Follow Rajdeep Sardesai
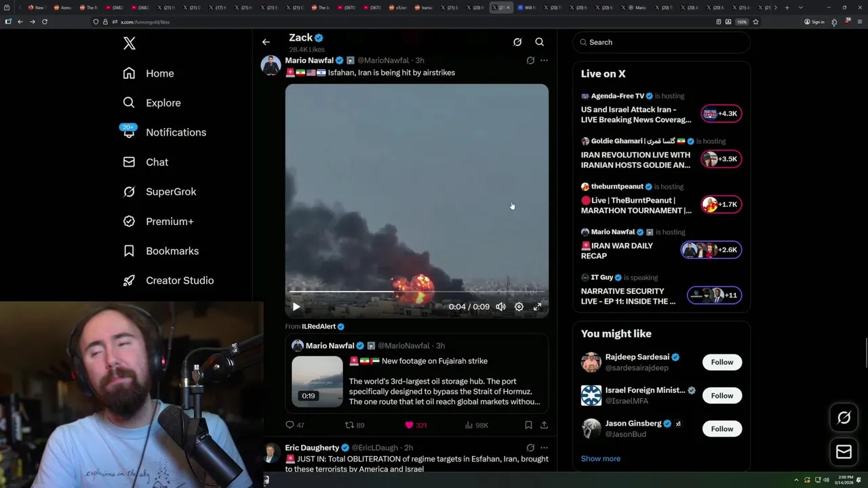The height and width of the screenshot is (488, 868). [722, 362]
